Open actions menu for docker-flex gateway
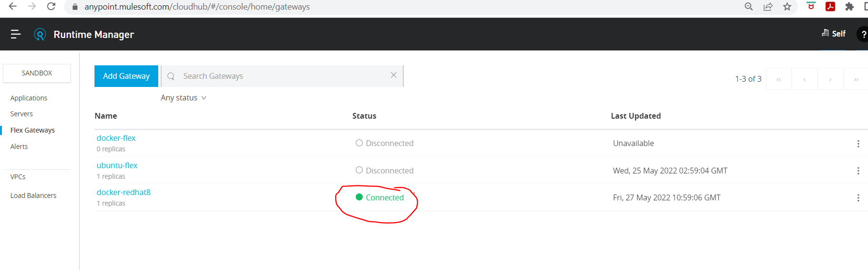The image size is (868, 270). [x=858, y=144]
